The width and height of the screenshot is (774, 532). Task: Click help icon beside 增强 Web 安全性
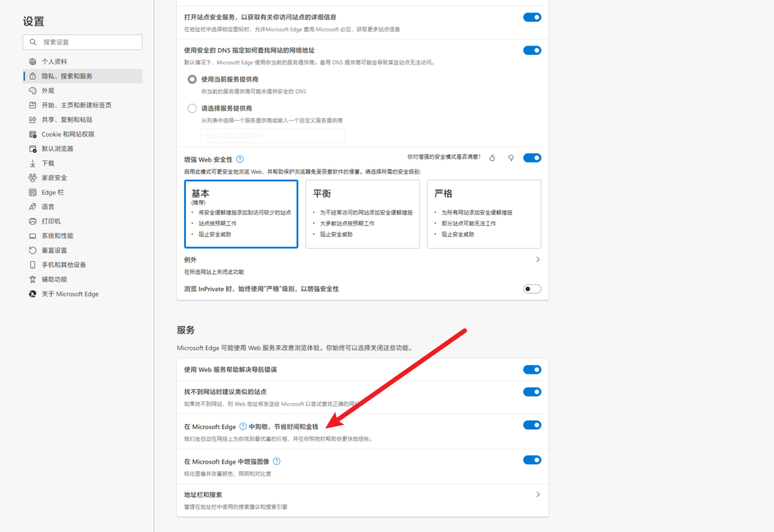[x=240, y=160]
